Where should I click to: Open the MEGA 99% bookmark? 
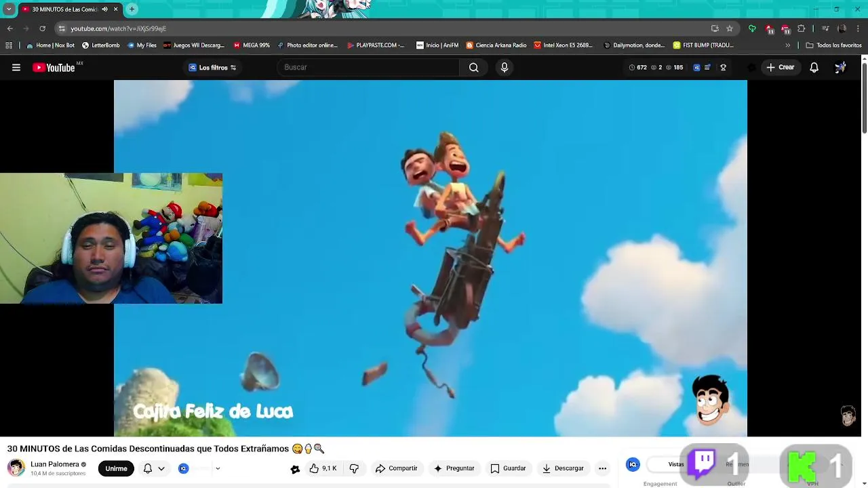pos(251,45)
